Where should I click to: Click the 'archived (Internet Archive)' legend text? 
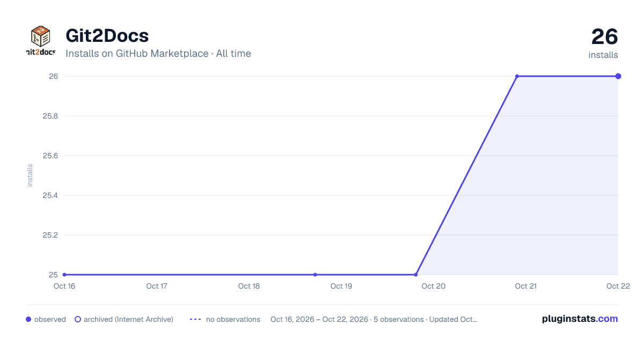[128, 319]
